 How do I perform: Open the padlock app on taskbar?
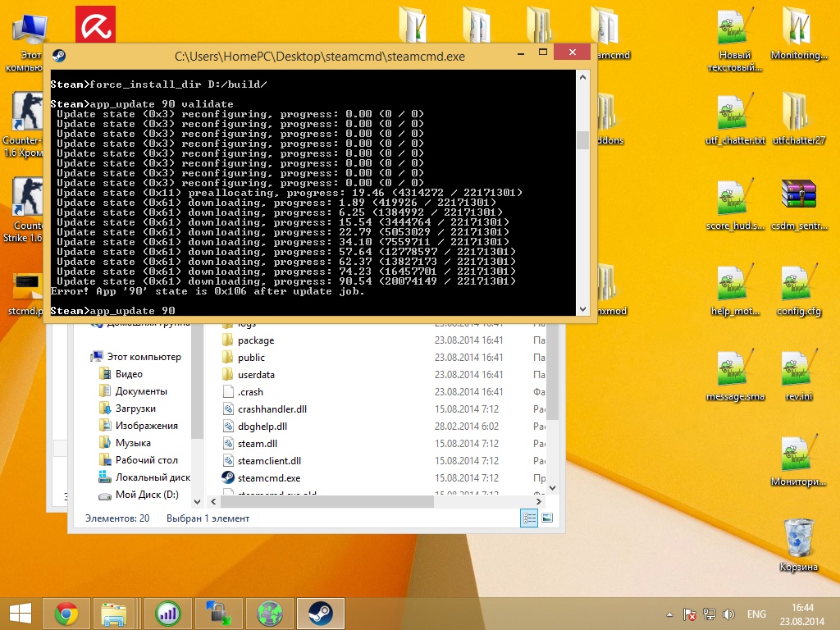point(218,614)
